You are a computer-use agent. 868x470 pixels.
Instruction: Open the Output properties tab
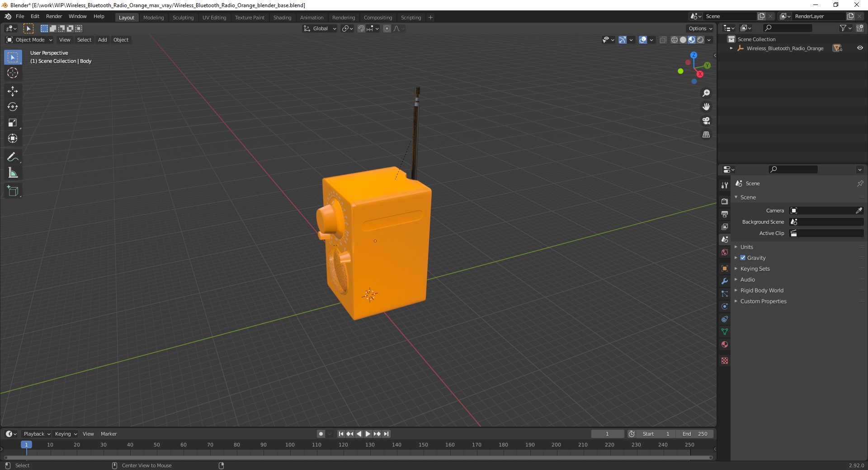click(x=725, y=214)
